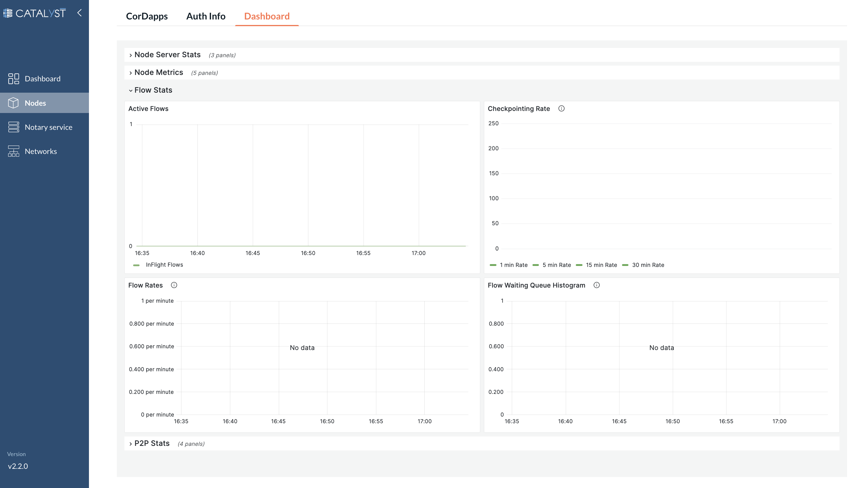868x488 pixels.
Task: Open the Auth Info tab
Action: tap(206, 16)
